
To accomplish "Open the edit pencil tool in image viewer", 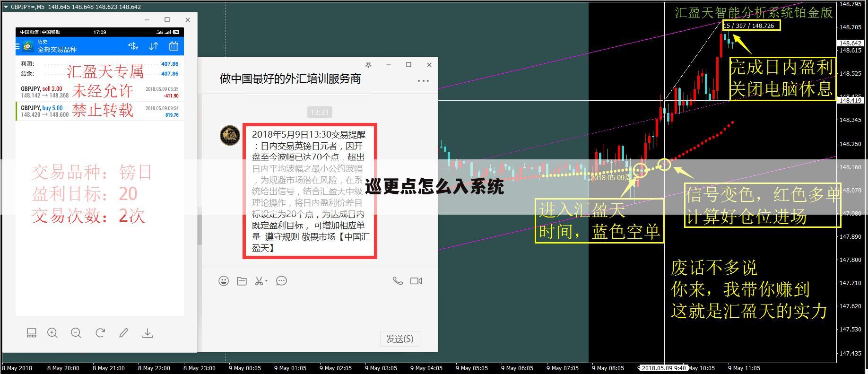I will pos(124,333).
